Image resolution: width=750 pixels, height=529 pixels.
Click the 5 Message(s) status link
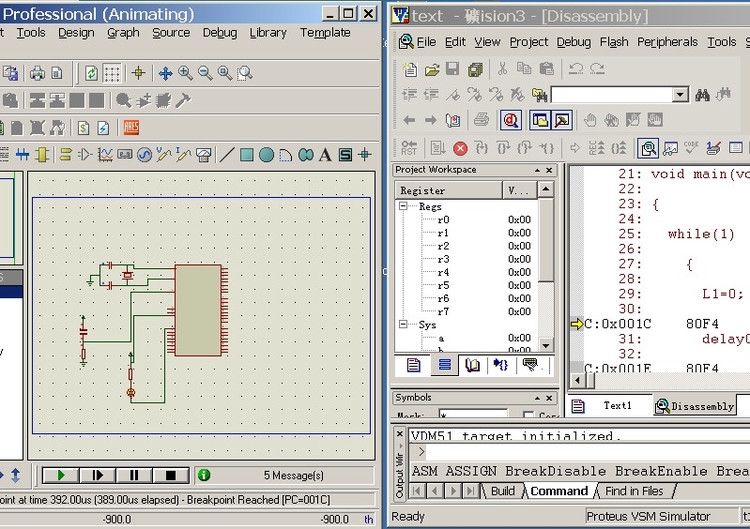[293, 475]
